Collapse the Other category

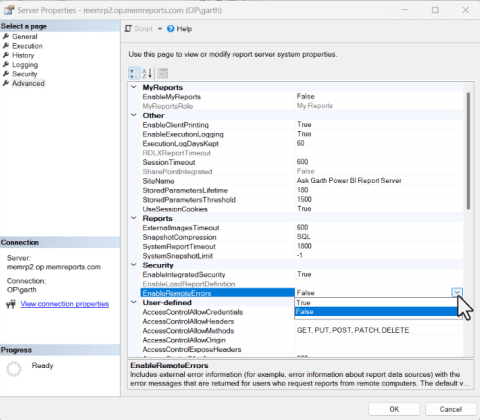pyautogui.click(x=134, y=115)
